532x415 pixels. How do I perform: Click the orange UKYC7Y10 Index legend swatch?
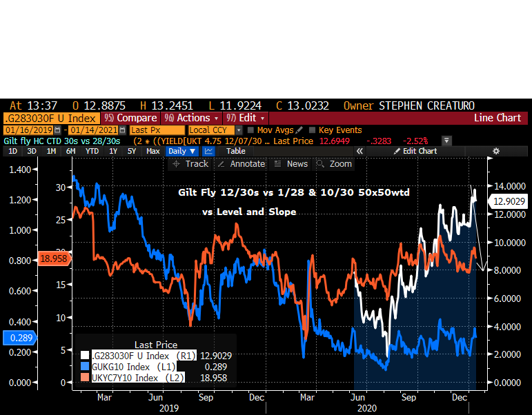point(85,377)
